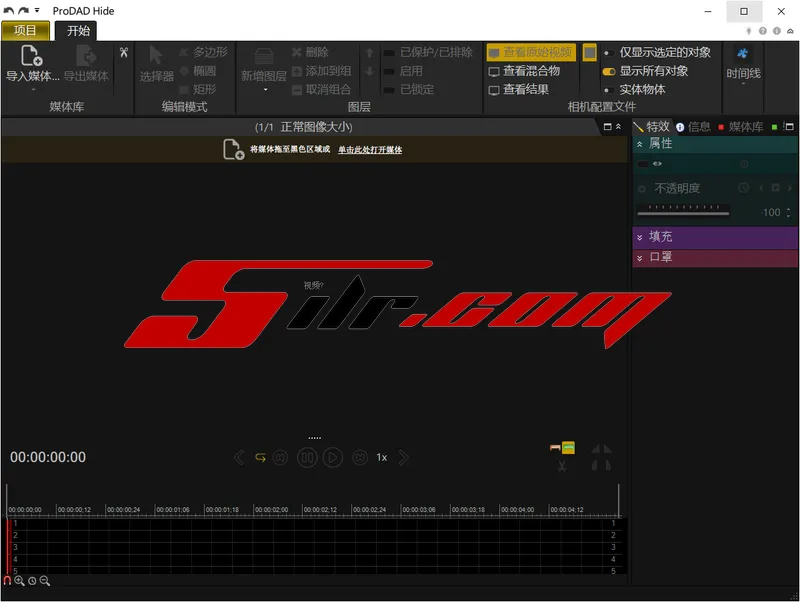Open the Project (项目) tab
This screenshot has height=602, width=800.
pos(25,31)
